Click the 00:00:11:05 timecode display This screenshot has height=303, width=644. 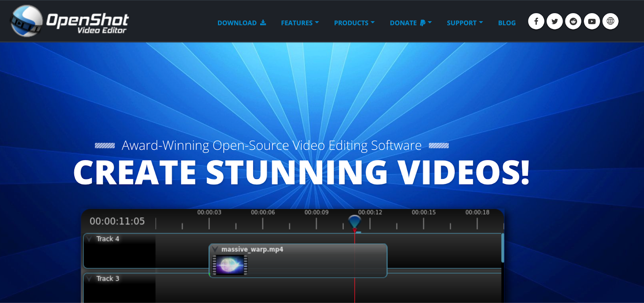(117, 221)
